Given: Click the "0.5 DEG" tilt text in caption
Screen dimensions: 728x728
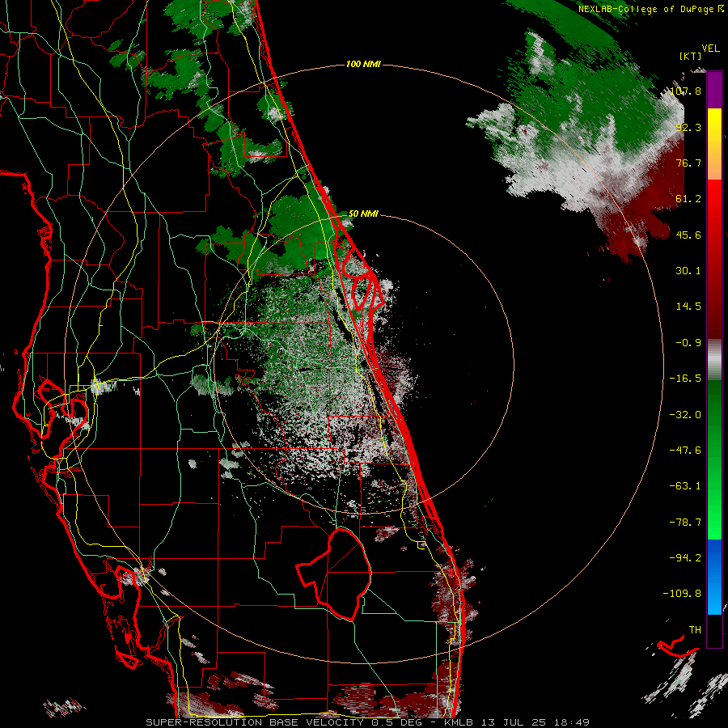Looking at the screenshot, I should [396, 722].
